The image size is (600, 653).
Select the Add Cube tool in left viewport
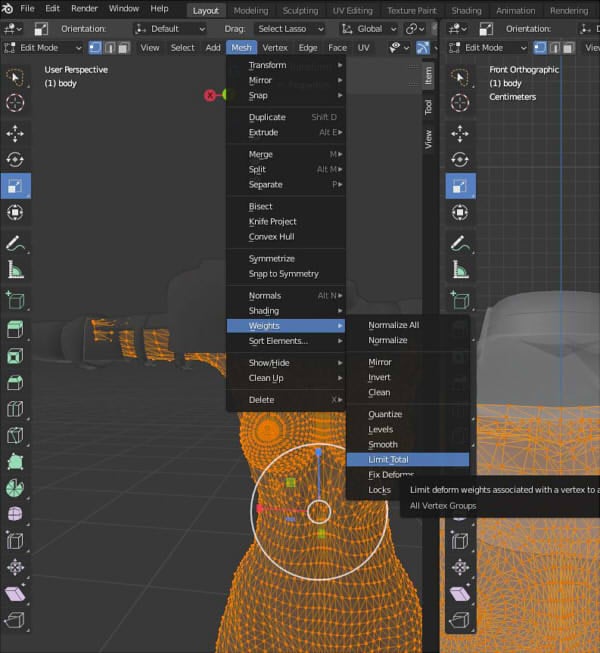click(x=15, y=300)
